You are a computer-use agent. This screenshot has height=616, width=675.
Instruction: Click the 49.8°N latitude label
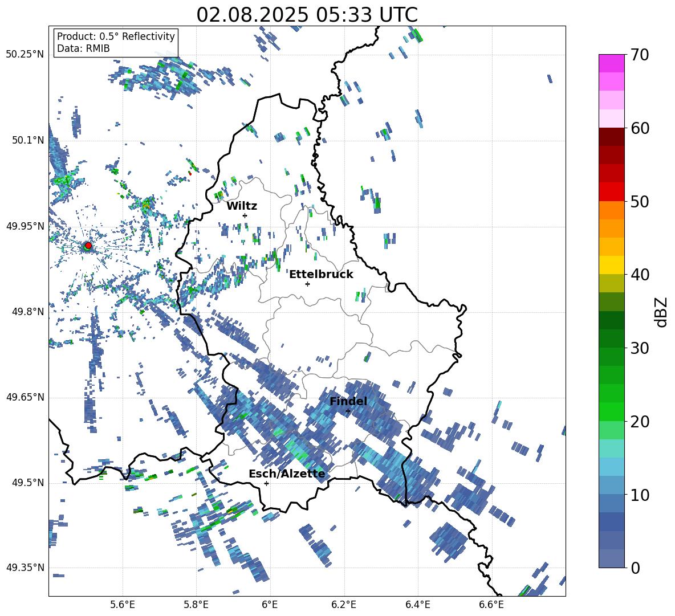[x=27, y=312]
